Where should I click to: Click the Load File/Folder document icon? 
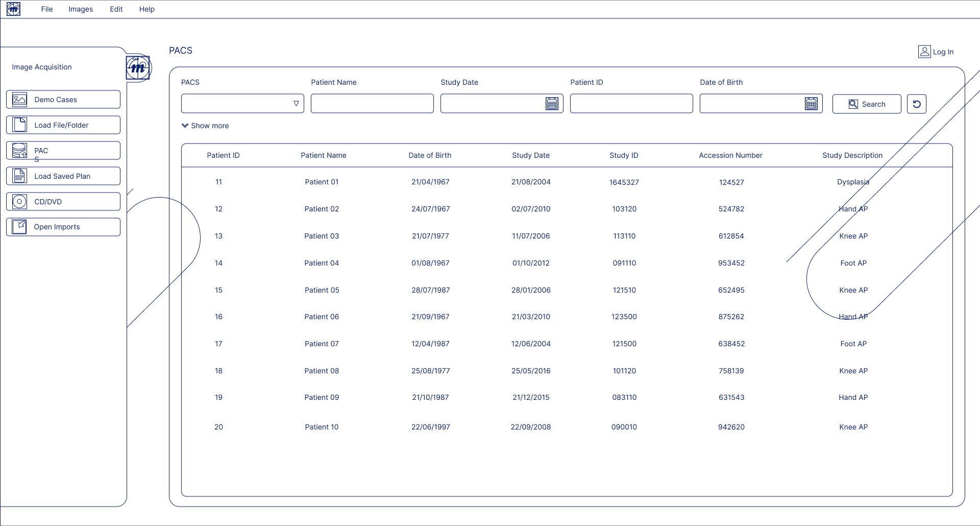tap(19, 125)
